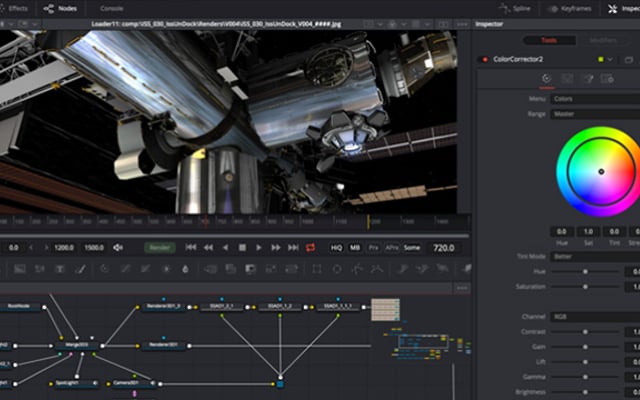This screenshot has height=400, width=640.
Task: Toggle the audio mute speaker icon
Action: coord(118,247)
